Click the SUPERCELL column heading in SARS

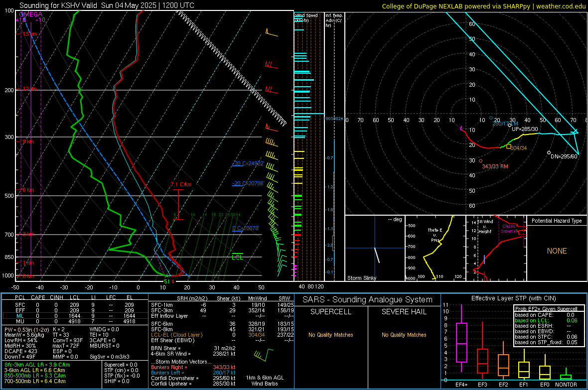[331, 312]
